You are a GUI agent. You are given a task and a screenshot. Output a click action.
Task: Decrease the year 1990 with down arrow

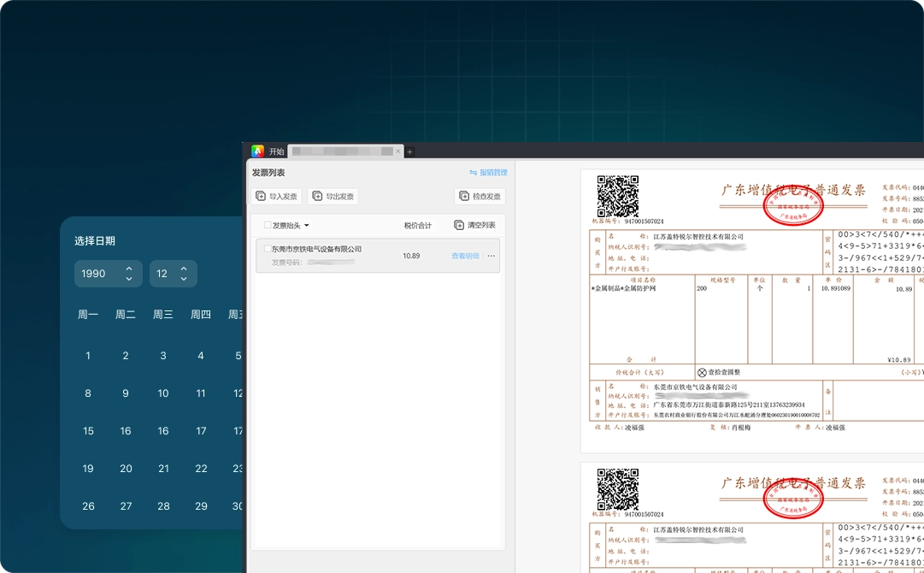[x=129, y=278]
